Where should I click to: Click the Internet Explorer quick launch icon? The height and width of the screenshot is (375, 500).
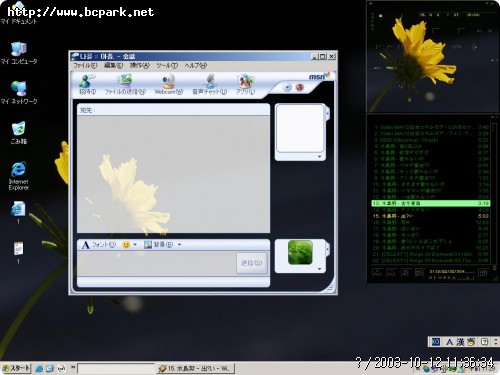[39, 368]
